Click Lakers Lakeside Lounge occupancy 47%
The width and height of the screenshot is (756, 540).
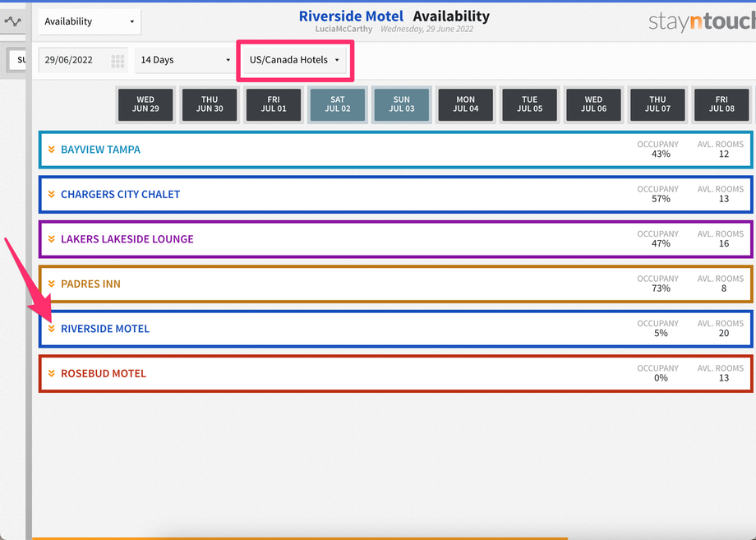click(x=661, y=244)
